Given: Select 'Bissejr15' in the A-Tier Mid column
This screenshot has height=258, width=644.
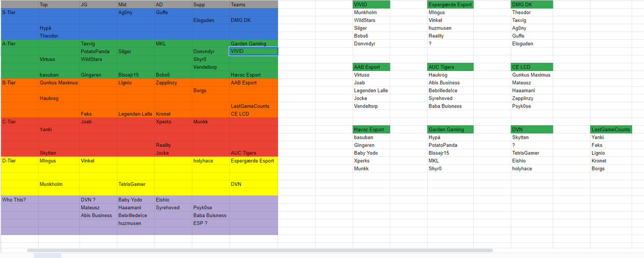Looking at the screenshot, I should pyautogui.click(x=135, y=75).
